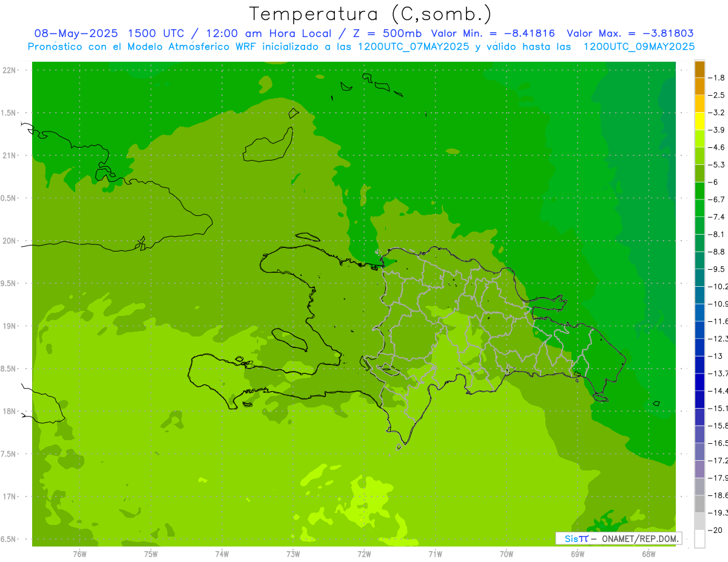Click the "-14.4" legend value
The width and height of the screenshot is (728, 562).
point(719,390)
